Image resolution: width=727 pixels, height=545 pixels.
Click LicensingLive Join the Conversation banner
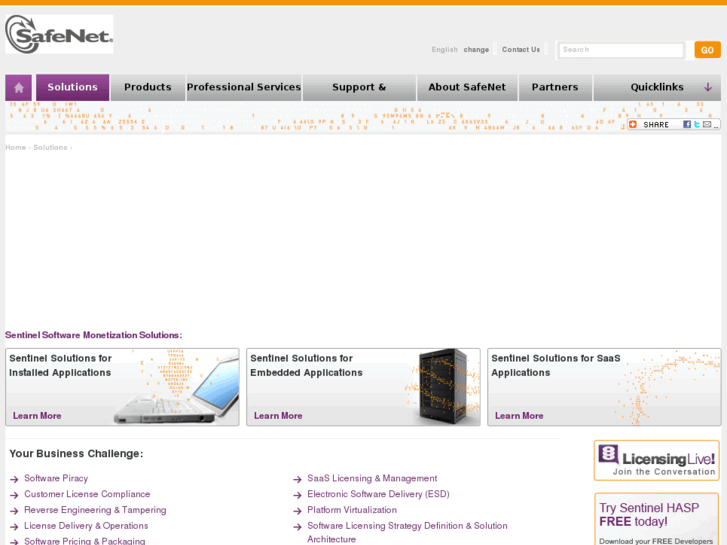(x=657, y=460)
